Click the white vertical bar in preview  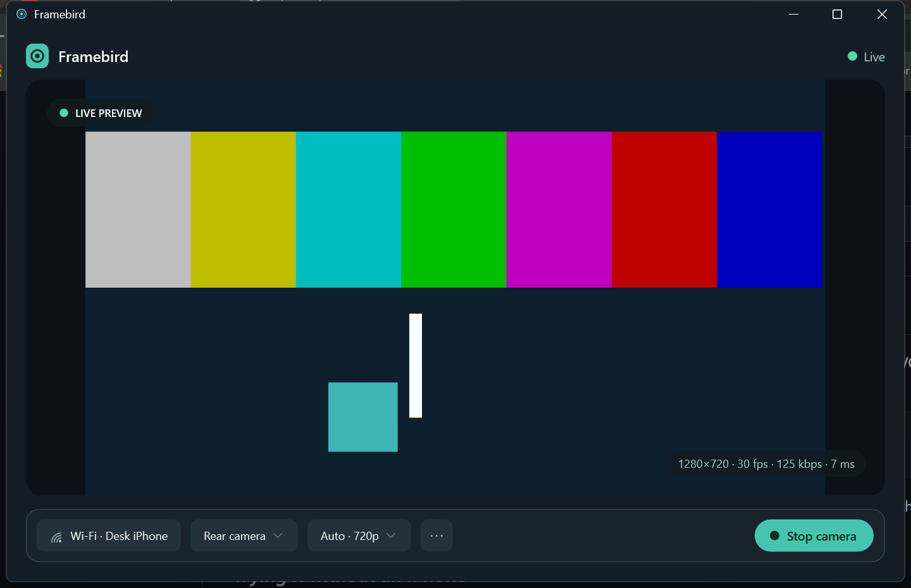tap(416, 365)
